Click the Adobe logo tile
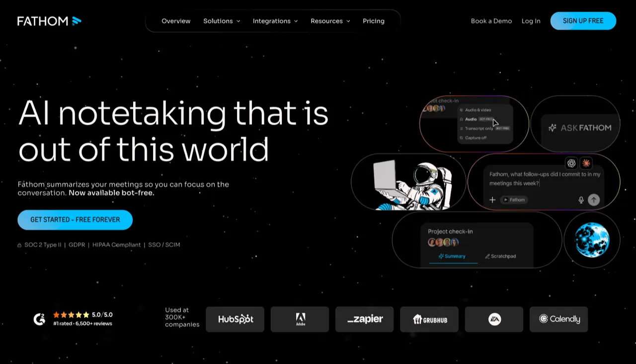The image size is (636, 364). 300,319
